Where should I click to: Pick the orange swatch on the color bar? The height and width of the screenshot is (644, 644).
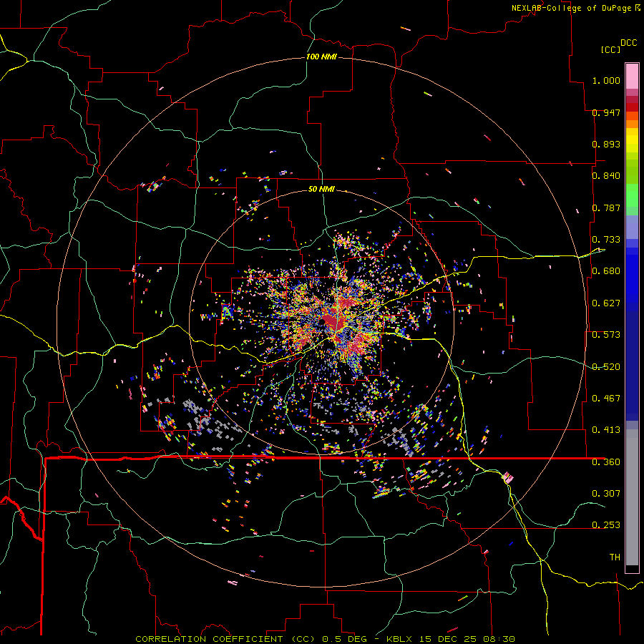tap(632, 124)
